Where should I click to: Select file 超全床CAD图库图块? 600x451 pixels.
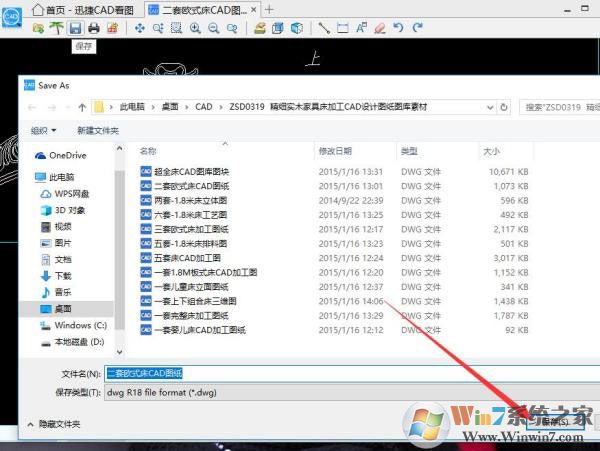pyautogui.click(x=185, y=171)
